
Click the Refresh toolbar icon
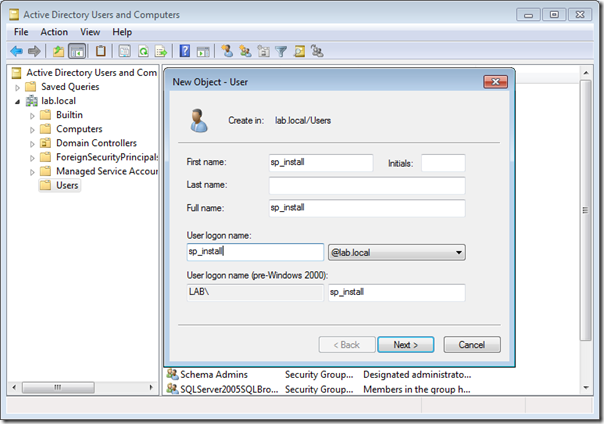143,51
